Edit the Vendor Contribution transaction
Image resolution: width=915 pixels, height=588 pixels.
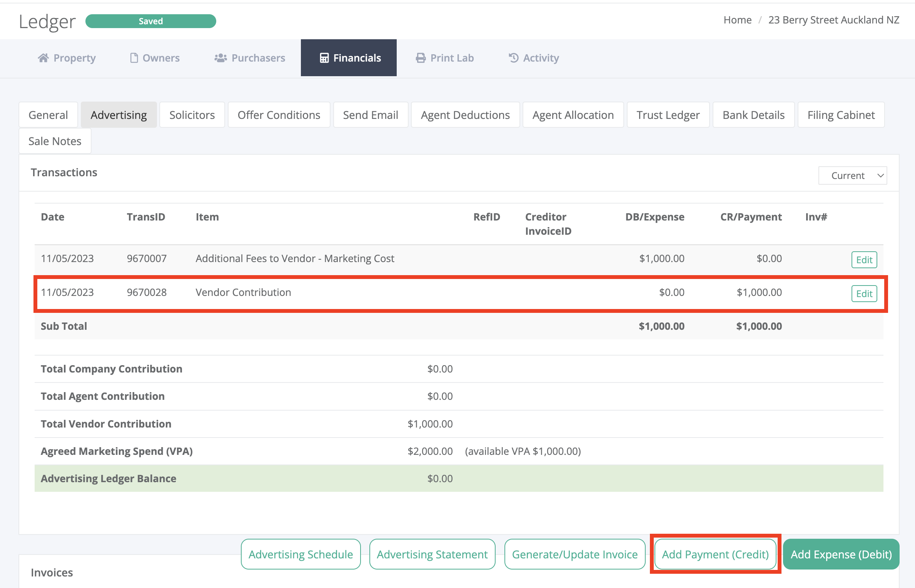864,294
